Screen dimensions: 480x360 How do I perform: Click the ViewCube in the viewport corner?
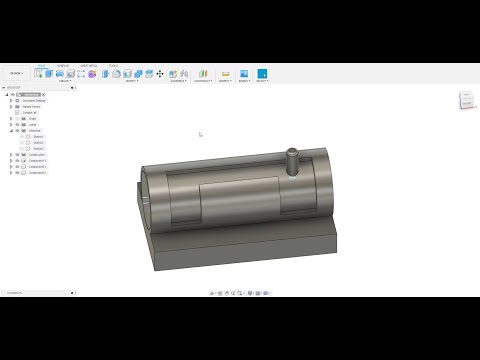(x=466, y=100)
